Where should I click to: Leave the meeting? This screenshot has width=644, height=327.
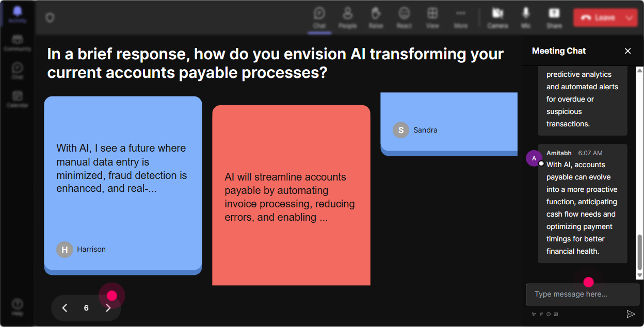(x=598, y=18)
